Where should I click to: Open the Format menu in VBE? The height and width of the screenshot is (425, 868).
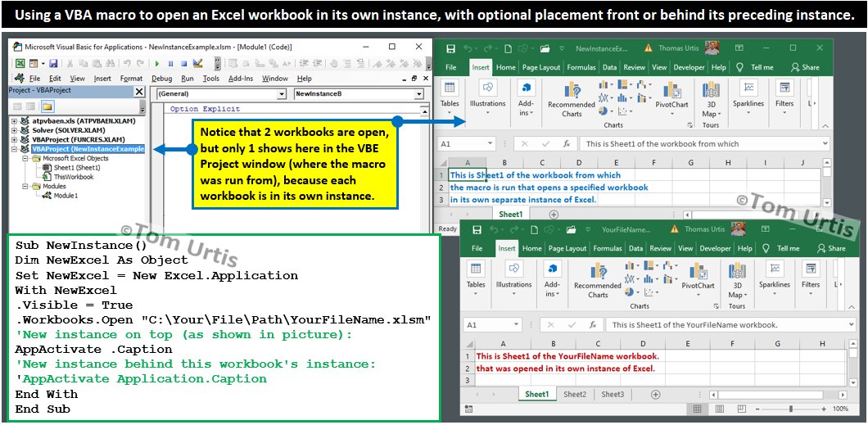[131, 79]
